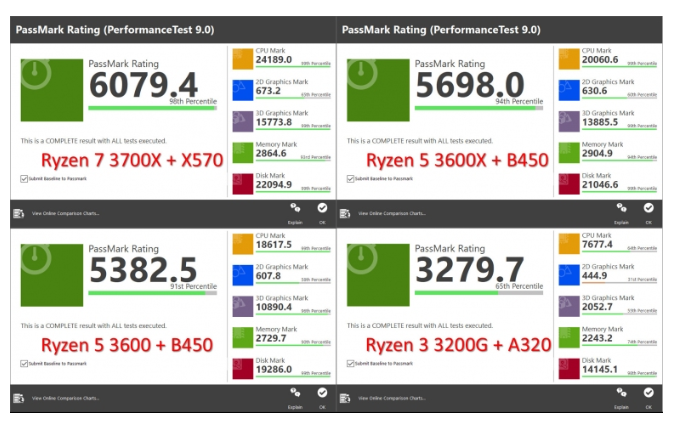674x422 pixels.
Task: Click the 2D Graphics Mark blue icon in Ryzen 5 3600 + B450 panel
Action: click(242, 275)
